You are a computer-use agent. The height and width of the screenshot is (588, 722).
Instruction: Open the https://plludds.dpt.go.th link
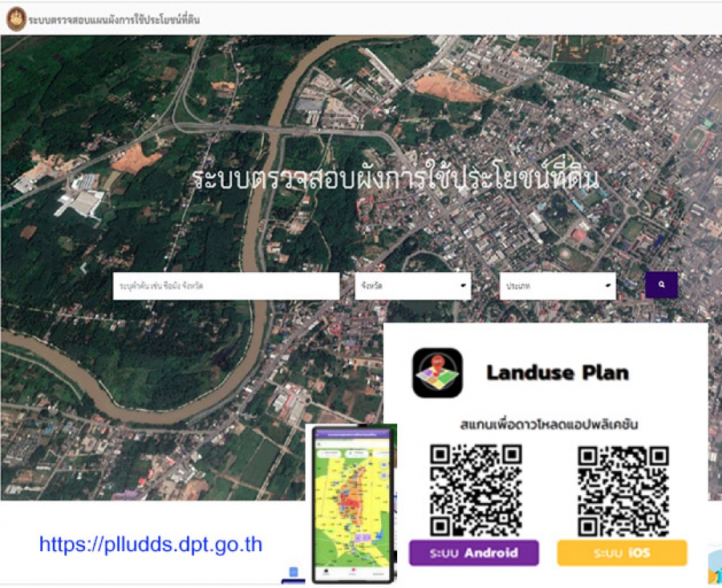pyautogui.click(x=151, y=544)
